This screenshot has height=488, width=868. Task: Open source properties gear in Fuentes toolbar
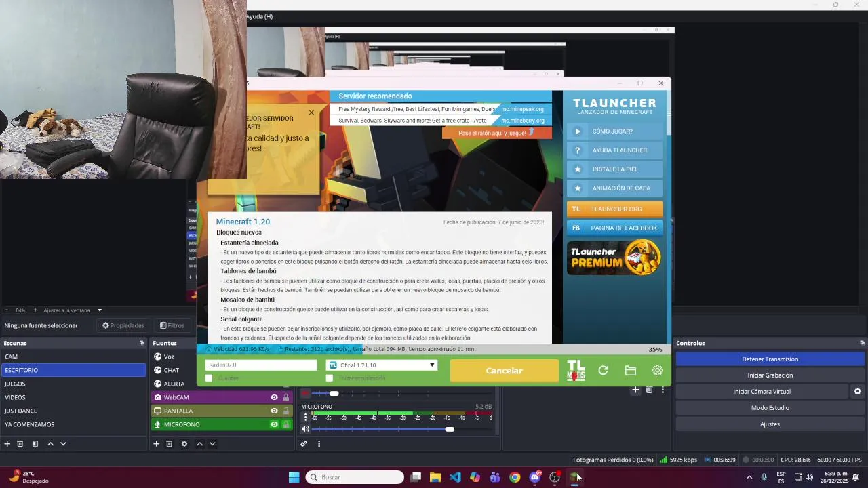tap(184, 444)
